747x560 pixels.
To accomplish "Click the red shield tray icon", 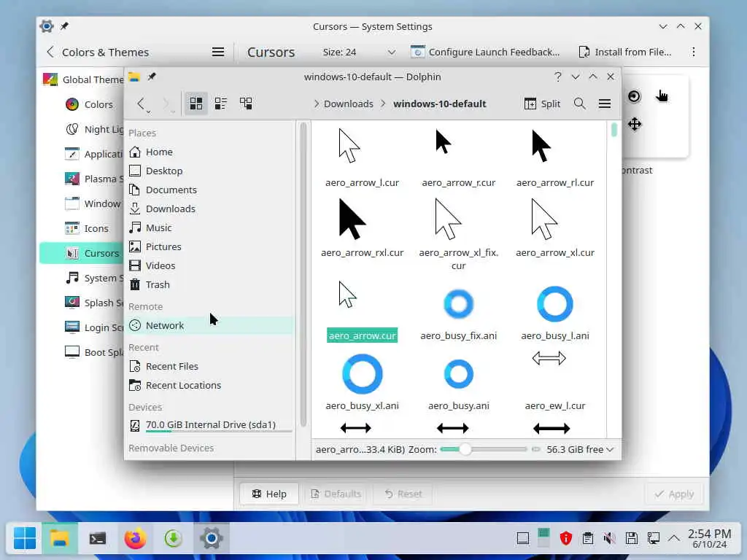I will (x=565, y=539).
